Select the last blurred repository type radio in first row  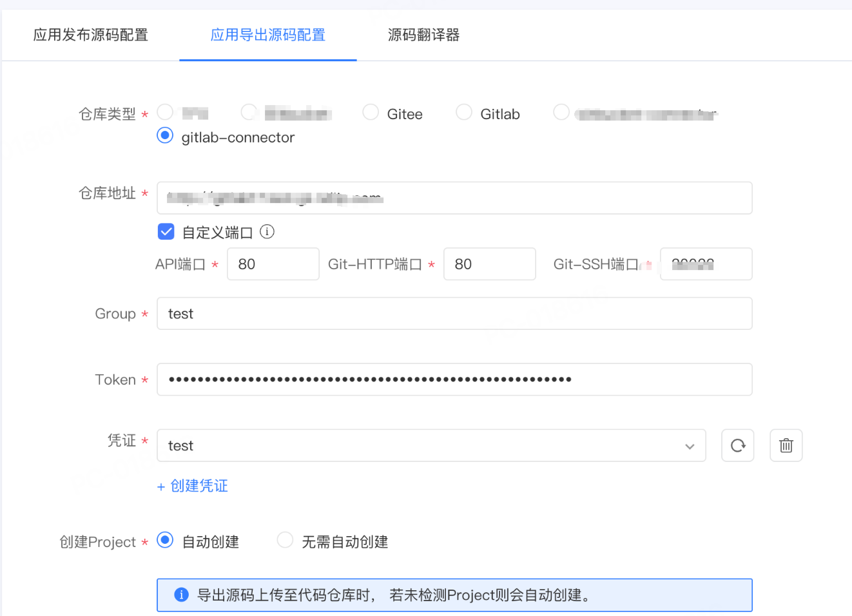(561, 112)
